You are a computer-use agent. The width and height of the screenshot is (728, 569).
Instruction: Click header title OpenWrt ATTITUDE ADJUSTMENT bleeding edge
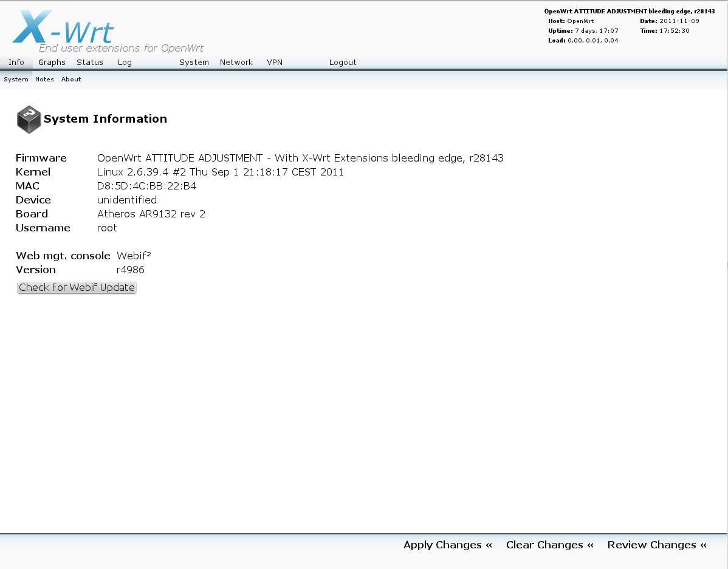point(630,11)
